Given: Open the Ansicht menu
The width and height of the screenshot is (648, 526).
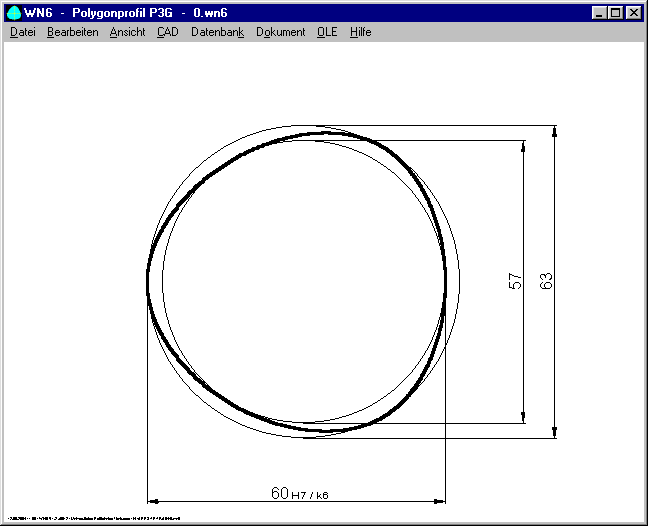Looking at the screenshot, I should tap(127, 32).
